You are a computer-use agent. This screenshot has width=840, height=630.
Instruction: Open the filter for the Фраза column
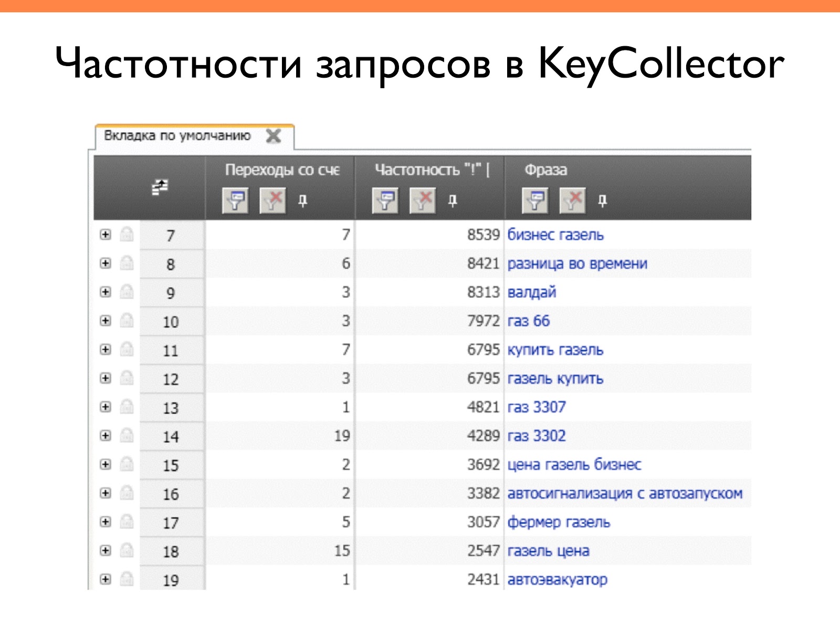pos(535,201)
